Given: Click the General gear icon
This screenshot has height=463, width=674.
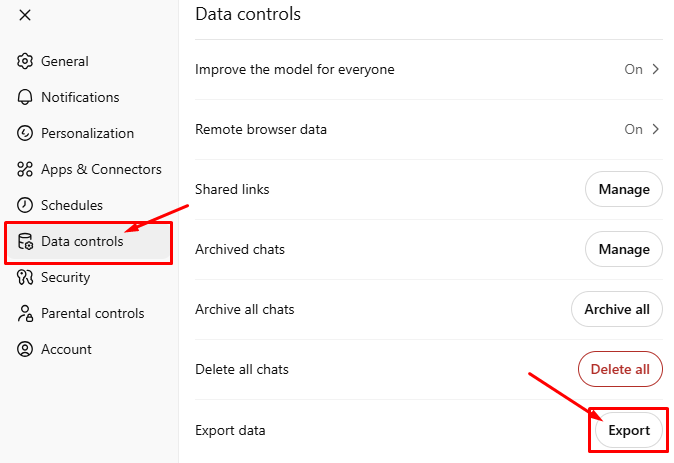Looking at the screenshot, I should click(x=26, y=61).
